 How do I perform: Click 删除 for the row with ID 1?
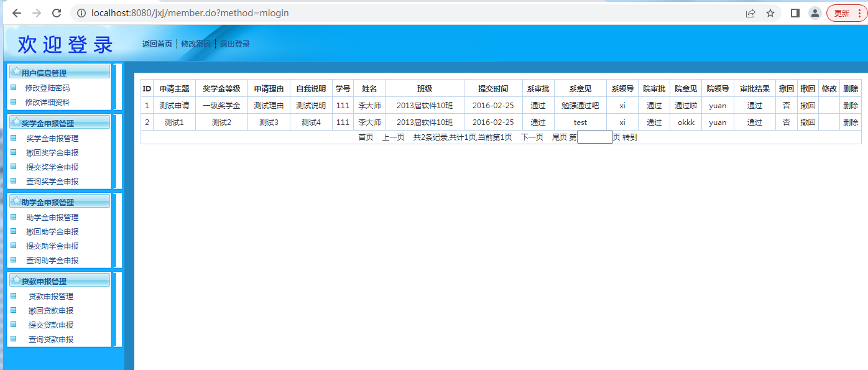850,106
